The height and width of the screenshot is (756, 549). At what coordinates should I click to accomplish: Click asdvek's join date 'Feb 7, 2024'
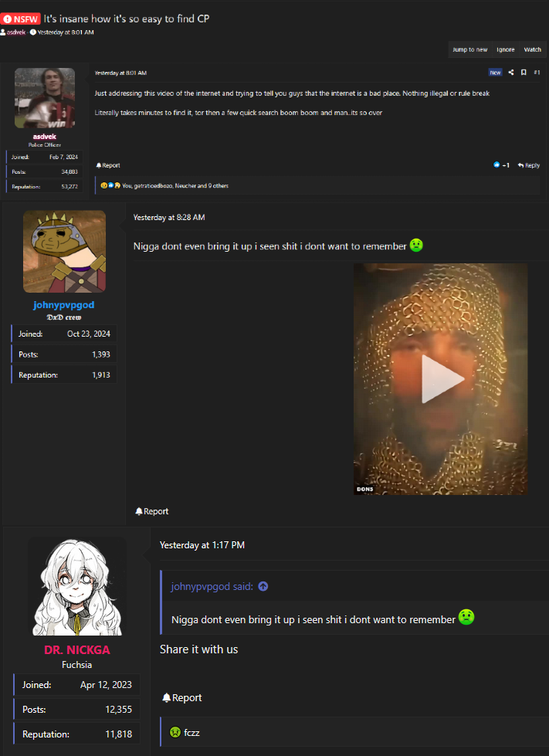tap(63, 157)
